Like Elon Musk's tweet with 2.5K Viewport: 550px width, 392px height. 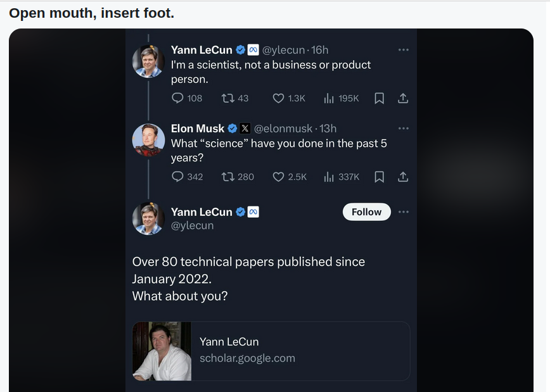pyautogui.click(x=278, y=177)
